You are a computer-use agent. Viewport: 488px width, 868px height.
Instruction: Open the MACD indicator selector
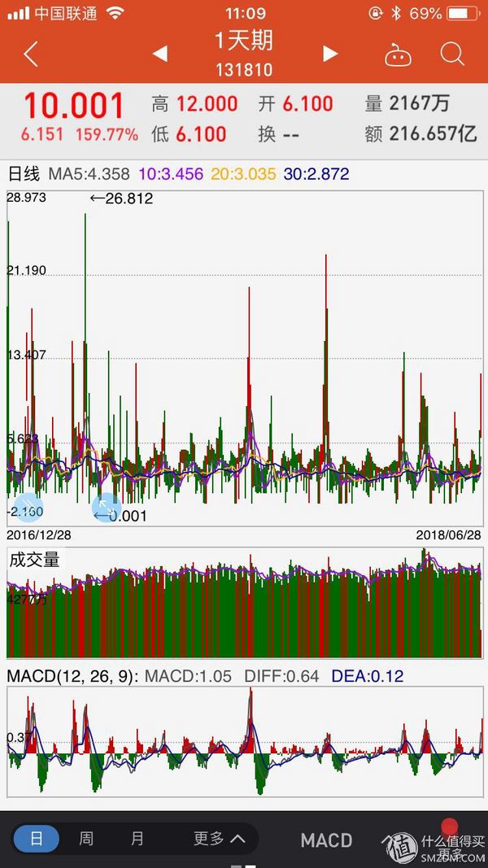(x=326, y=840)
